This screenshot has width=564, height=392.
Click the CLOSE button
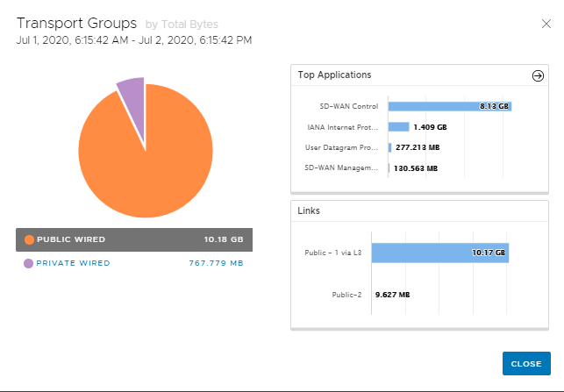click(526, 364)
